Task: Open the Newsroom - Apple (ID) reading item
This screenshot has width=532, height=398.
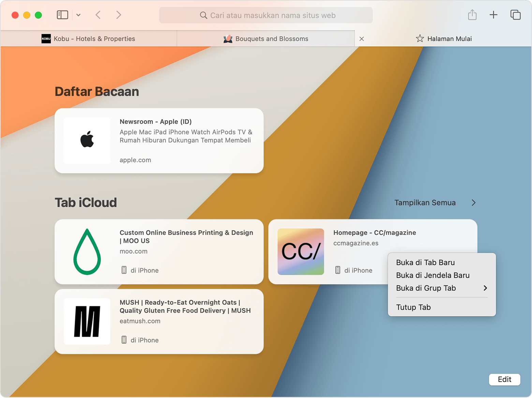Action: [159, 141]
